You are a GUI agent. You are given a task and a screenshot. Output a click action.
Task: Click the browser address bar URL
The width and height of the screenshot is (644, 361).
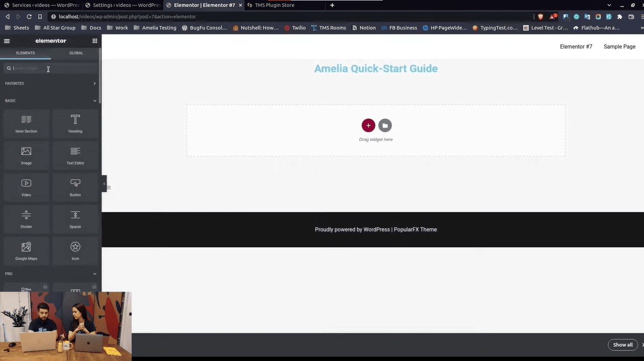(127, 17)
